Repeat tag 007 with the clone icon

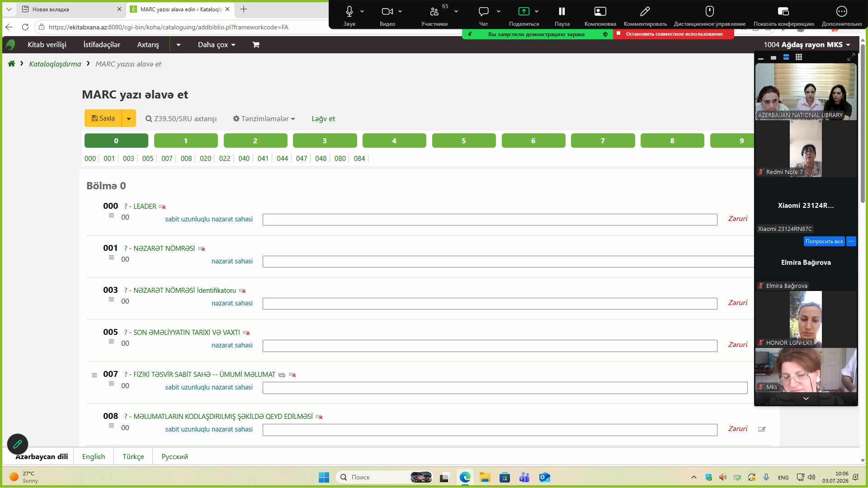[282, 375]
